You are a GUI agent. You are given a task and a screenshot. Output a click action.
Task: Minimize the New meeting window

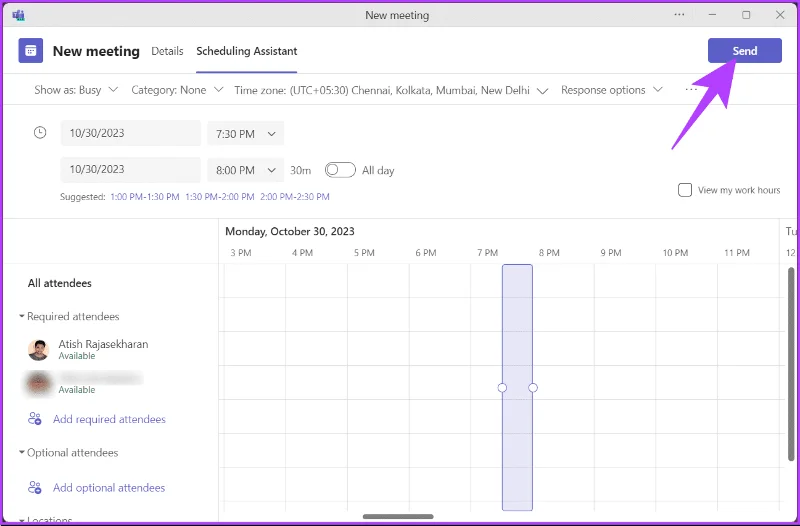click(x=712, y=15)
